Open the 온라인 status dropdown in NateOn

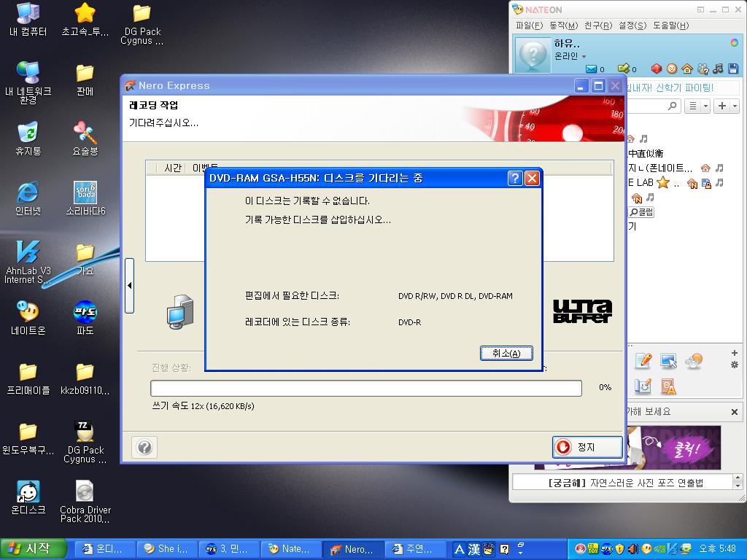click(570, 56)
